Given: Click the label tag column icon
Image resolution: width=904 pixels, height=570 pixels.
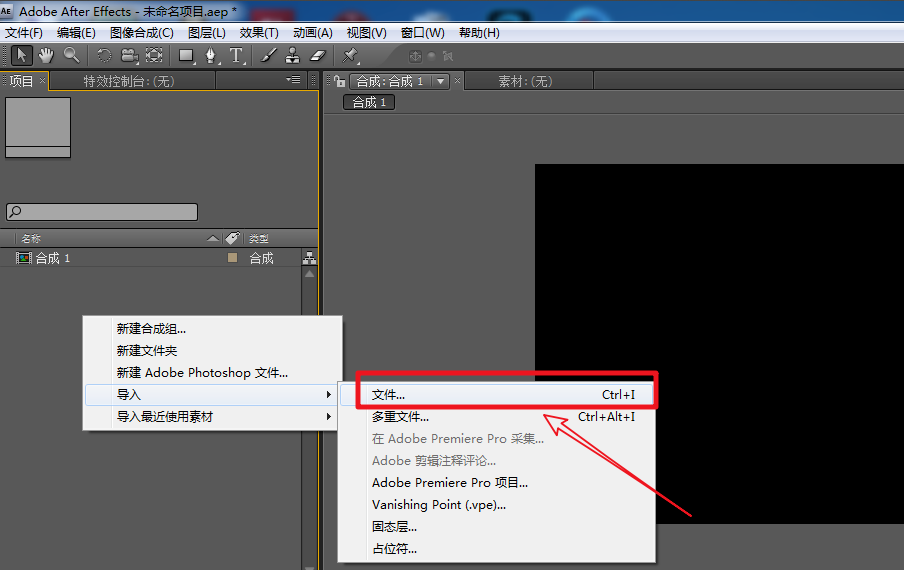Looking at the screenshot, I should click(232, 238).
